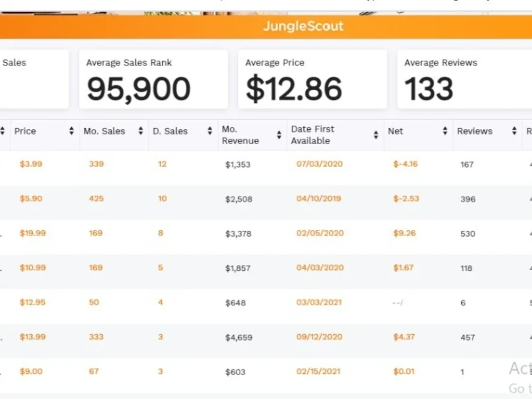Viewport: 532px width, 399px height.
Task: Click revenue cell $4,659
Action: (x=239, y=338)
